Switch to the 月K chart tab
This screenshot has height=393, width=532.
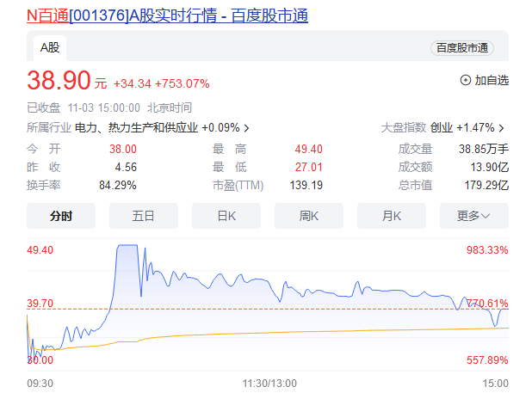click(392, 216)
